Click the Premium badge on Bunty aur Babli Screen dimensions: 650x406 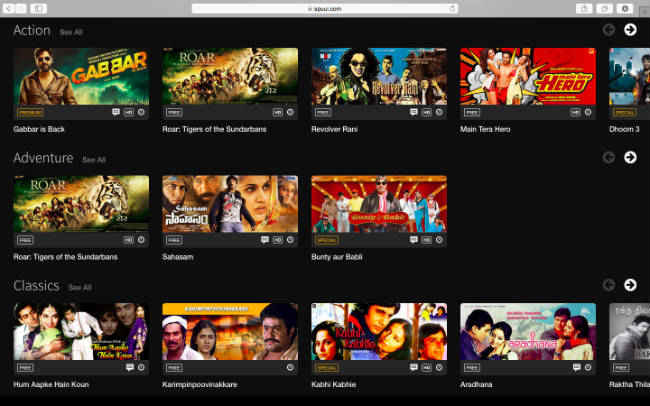coord(327,240)
